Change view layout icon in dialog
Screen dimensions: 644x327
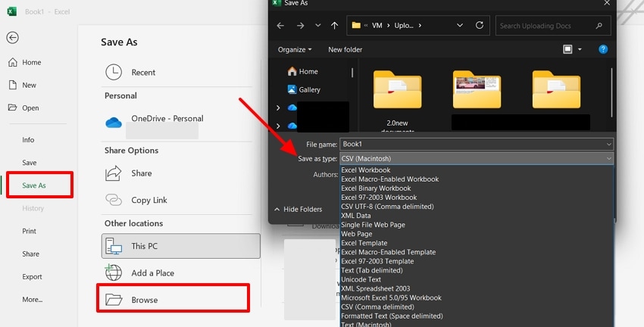[567, 50]
